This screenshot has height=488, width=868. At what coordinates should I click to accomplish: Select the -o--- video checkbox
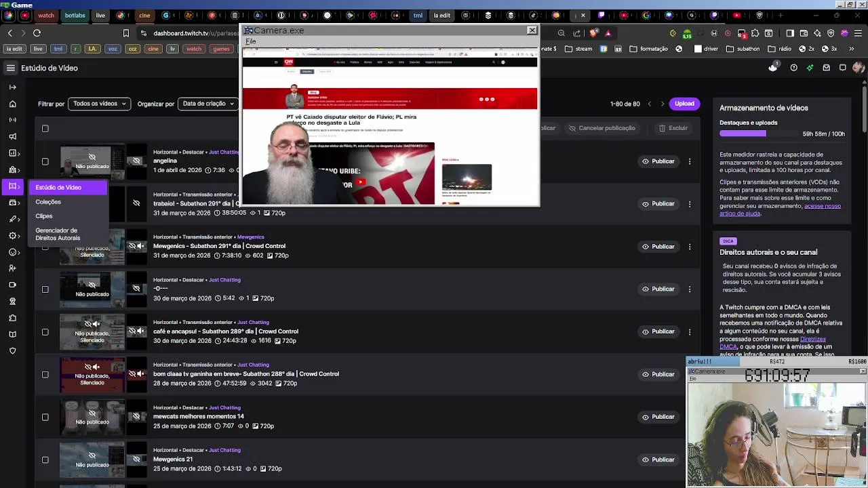(x=45, y=289)
